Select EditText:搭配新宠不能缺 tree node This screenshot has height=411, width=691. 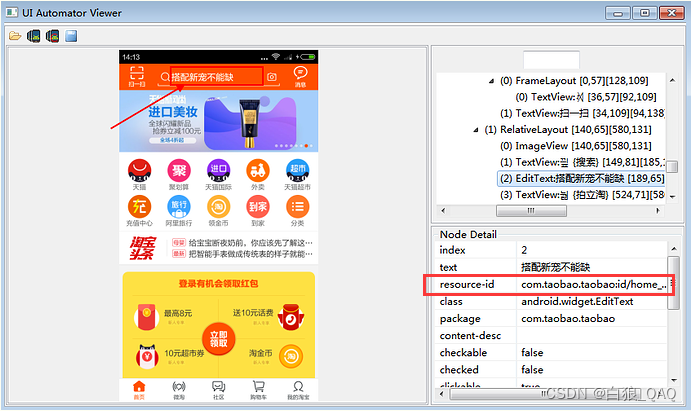click(x=582, y=178)
